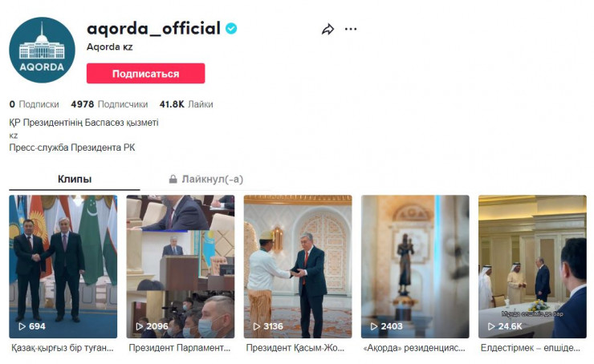Click the play icon showing 2096 views
The height and width of the screenshot is (364, 594).
tap(140, 326)
